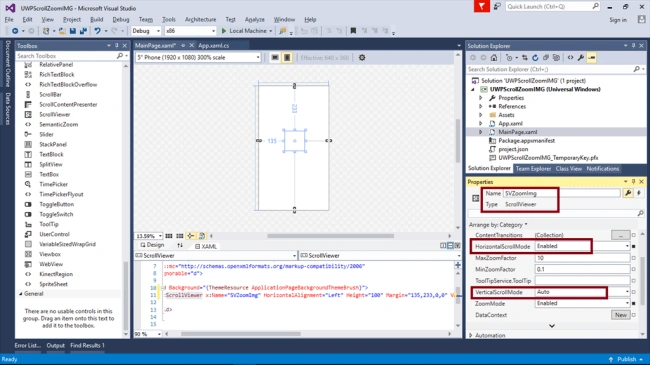Click the feedback notification flag icon

point(482,7)
